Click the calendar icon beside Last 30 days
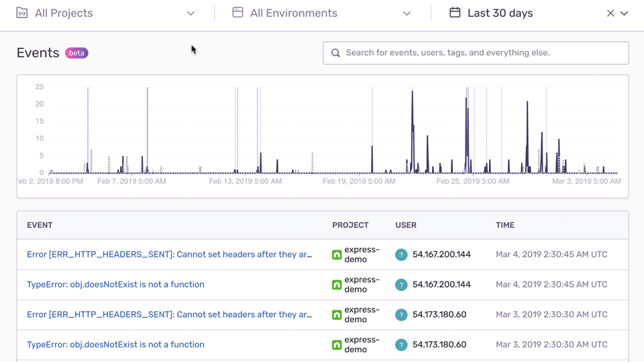Viewport: 644px width, 362px height. pos(455,13)
